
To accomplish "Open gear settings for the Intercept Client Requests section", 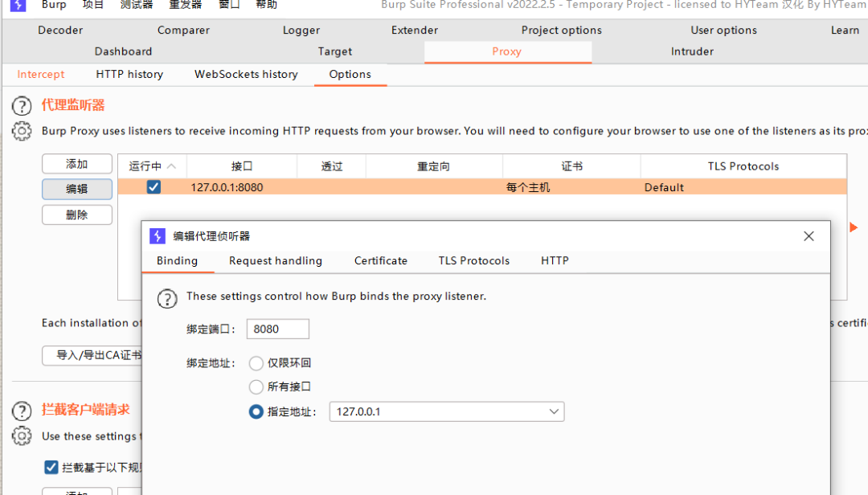I will click(22, 436).
